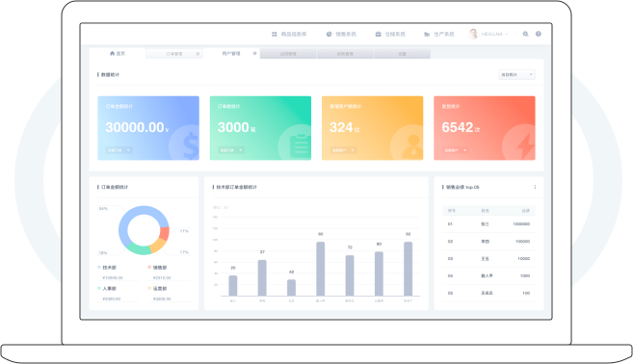
Task: Switch to the 首页 home tab
Action: pyautogui.click(x=118, y=53)
